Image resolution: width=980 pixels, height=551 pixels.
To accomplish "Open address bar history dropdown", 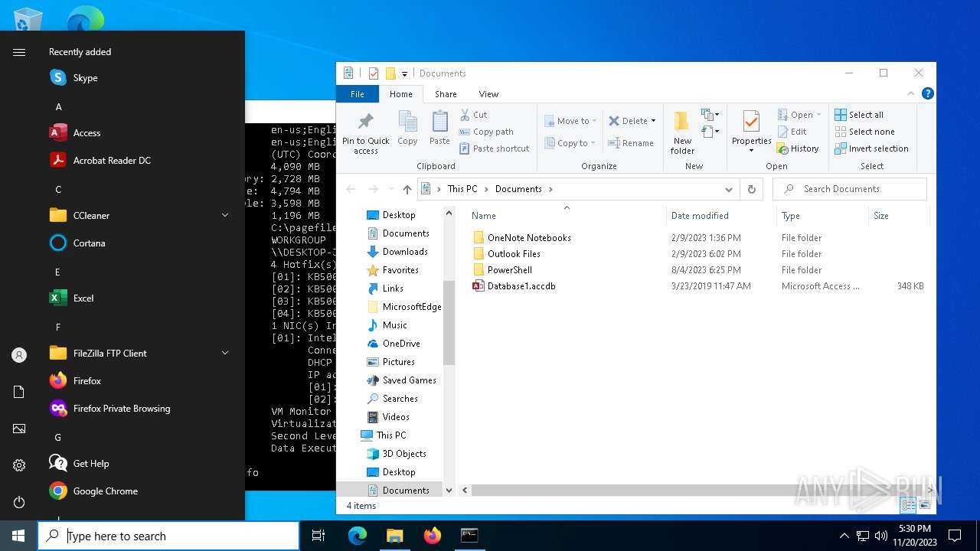I will [x=729, y=189].
